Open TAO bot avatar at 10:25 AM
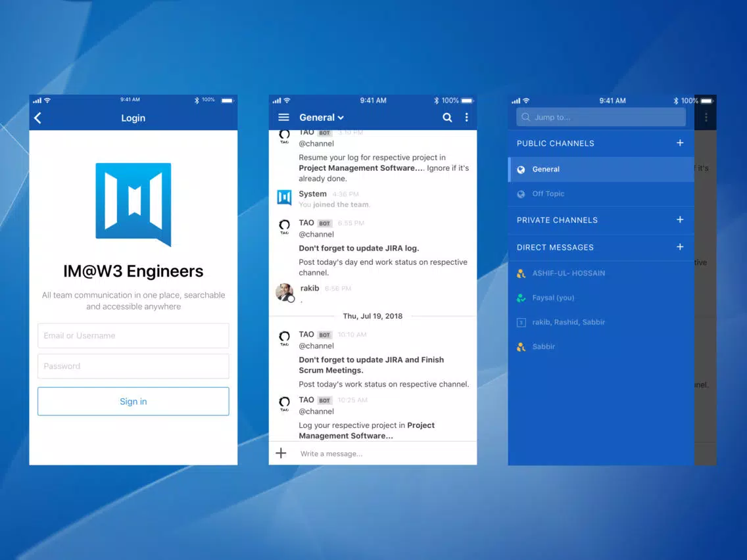 [285, 403]
